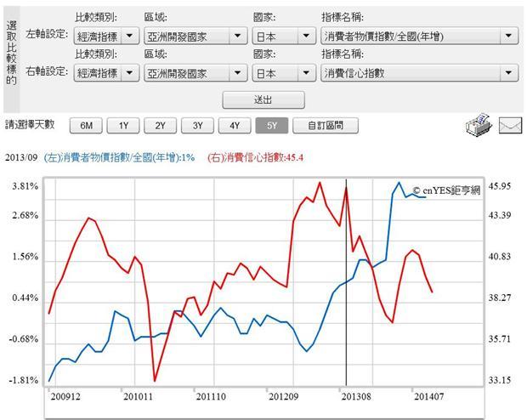Image resolution: width=527 pixels, height=420 pixels.
Task: Select the 1Y time range
Action: [123, 126]
